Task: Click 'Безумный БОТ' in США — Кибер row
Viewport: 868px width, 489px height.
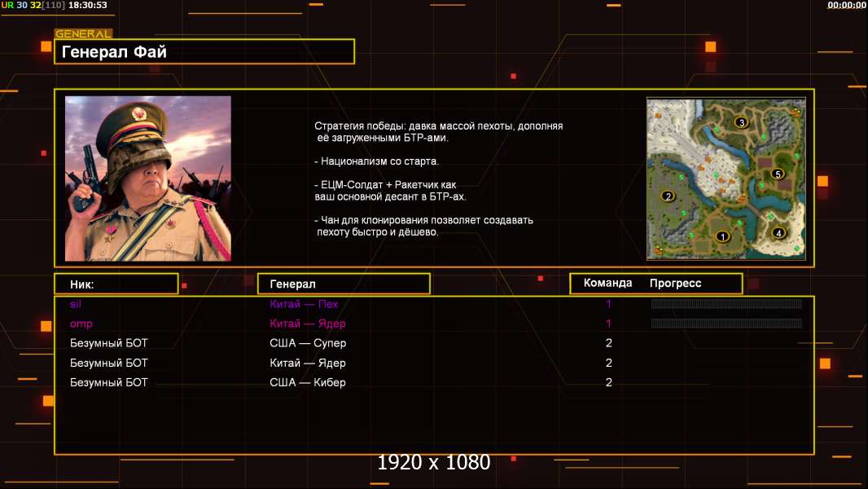Action: tap(108, 382)
